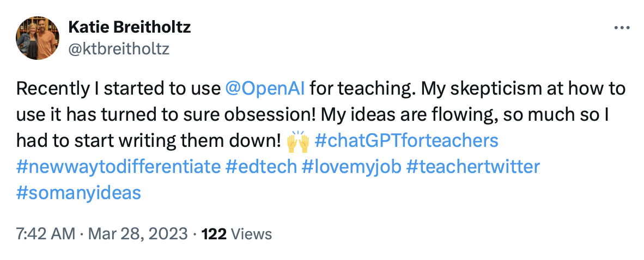644x260 pixels.
Task: Click the Views label beside 122
Action: 252,234
